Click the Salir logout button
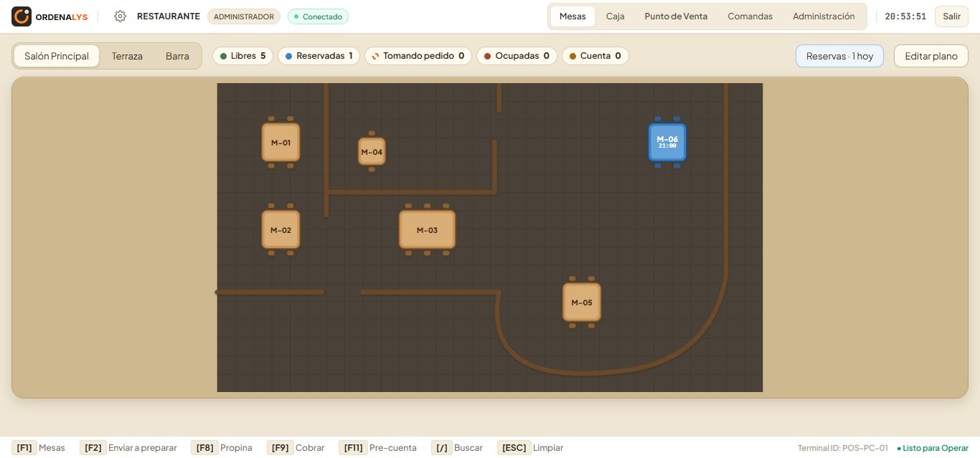Screen dimensions: 980x458 point(951,16)
